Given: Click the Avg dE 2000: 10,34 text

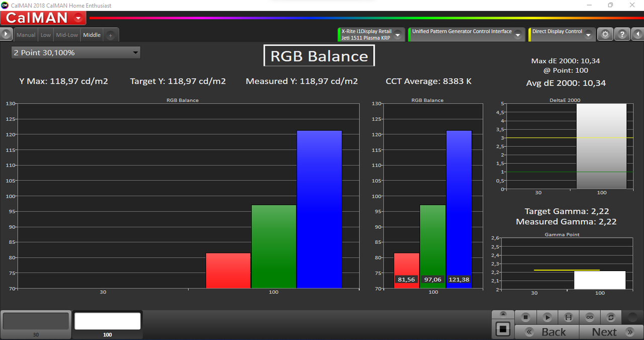Looking at the screenshot, I should coord(566,83).
